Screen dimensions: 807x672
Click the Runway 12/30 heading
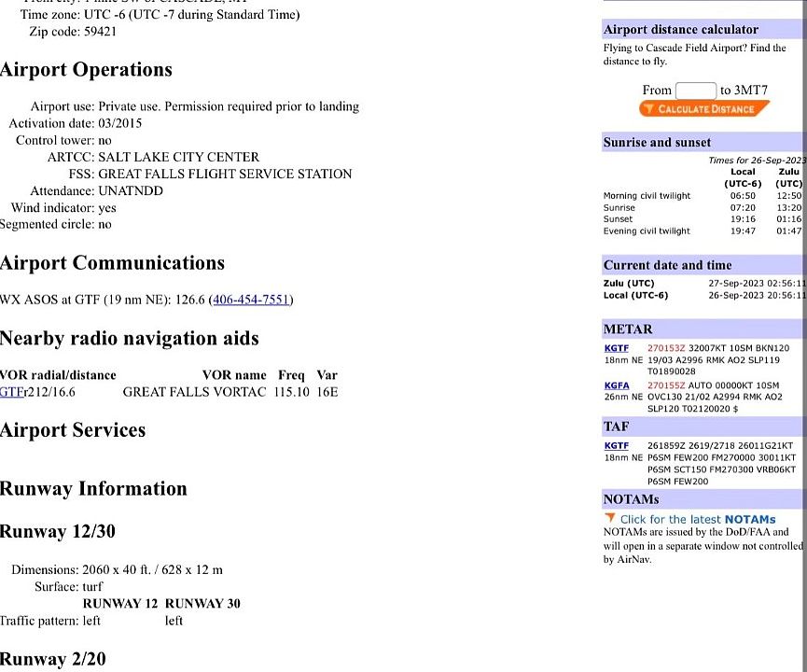click(x=58, y=532)
